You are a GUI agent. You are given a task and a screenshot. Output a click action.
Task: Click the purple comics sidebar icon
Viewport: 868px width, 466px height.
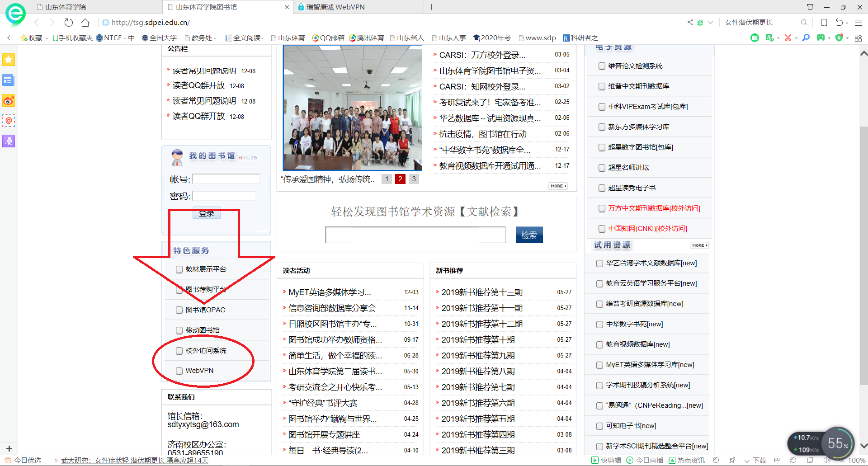click(x=9, y=141)
